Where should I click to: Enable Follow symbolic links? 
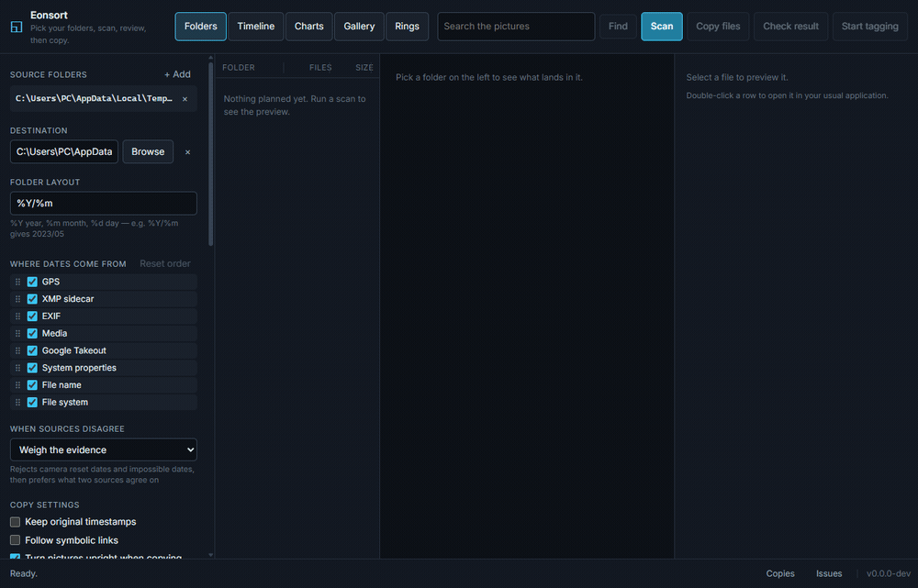[x=16, y=540]
